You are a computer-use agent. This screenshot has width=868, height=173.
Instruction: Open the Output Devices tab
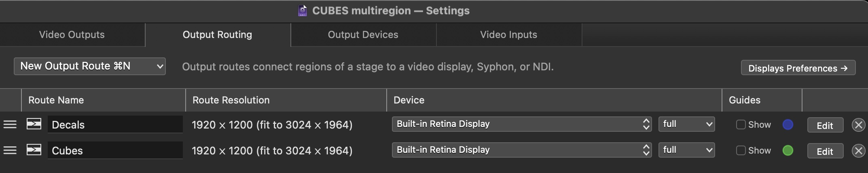click(x=363, y=35)
